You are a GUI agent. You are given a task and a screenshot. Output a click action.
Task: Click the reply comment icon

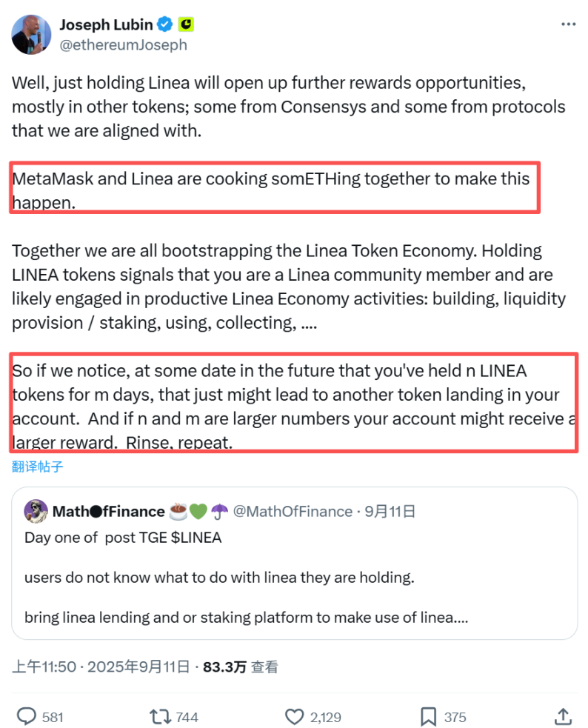(27, 716)
